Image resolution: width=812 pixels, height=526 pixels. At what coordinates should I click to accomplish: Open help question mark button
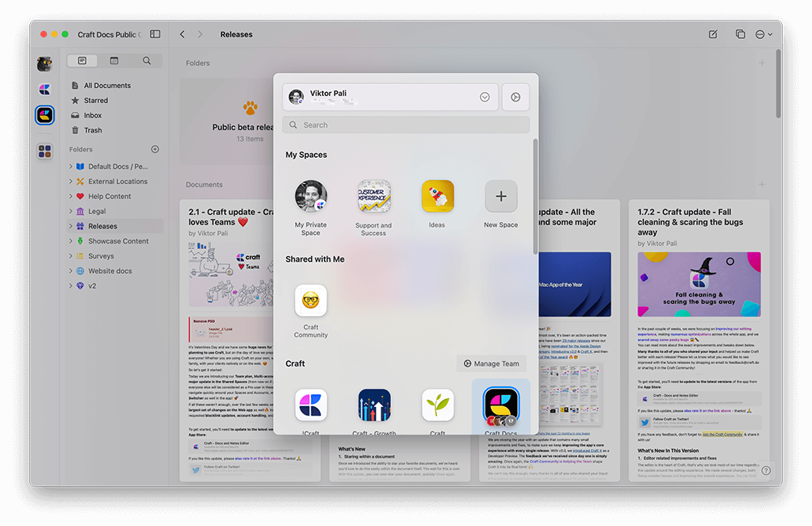tap(767, 470)
